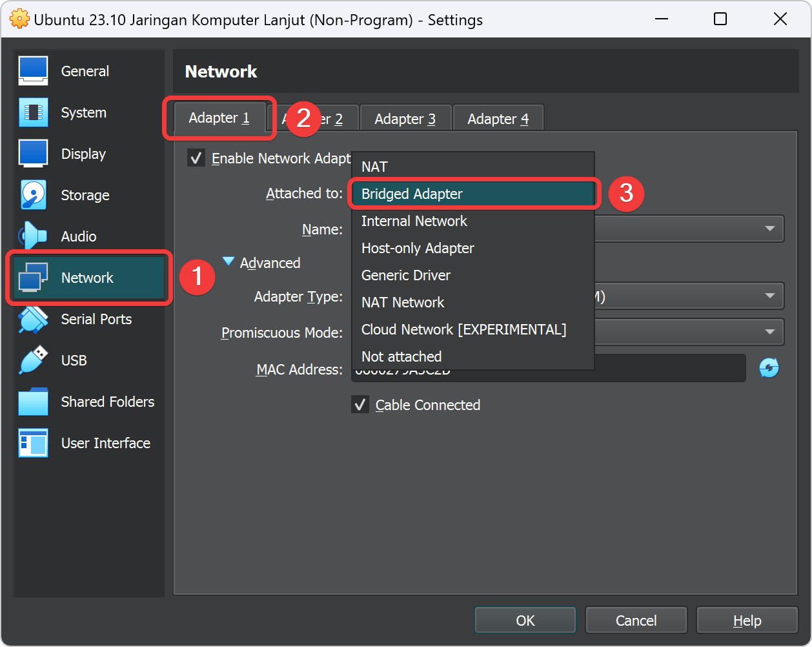Open the USB settings category
This screenshot has width=812, height=647.
(x=90, y=360)
